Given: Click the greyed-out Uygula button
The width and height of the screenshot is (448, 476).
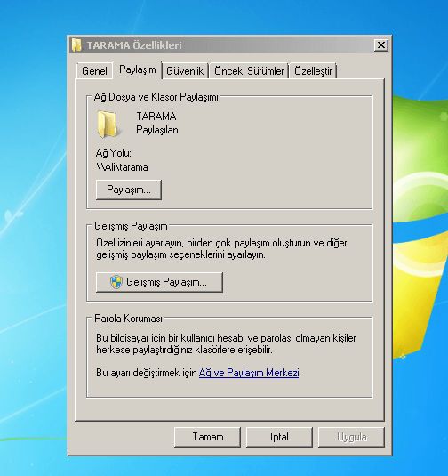Looking at the screenshot, I should click(351, 437).
